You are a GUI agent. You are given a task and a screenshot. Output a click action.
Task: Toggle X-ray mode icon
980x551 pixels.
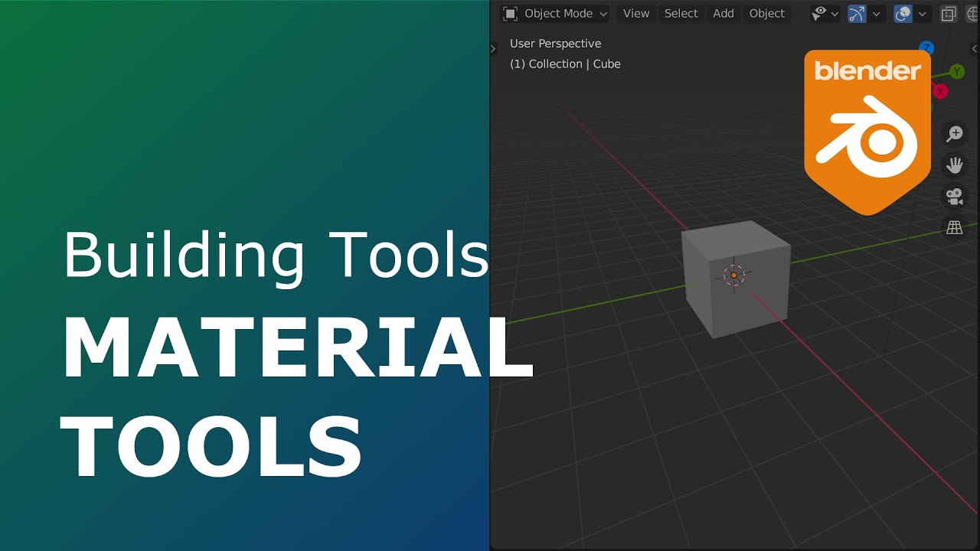click(949, 14)
